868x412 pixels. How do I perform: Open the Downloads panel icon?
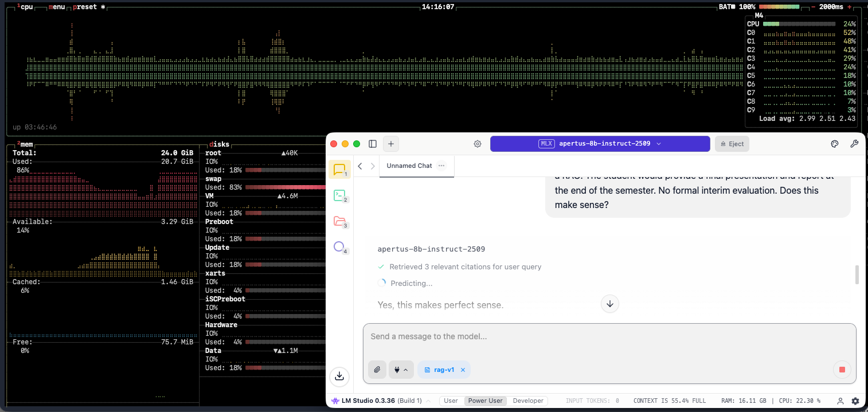339,376
